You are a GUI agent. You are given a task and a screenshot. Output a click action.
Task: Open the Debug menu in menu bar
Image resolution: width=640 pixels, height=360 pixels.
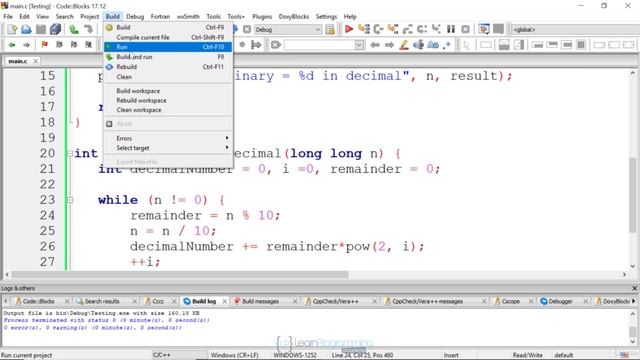coord(135,16)
